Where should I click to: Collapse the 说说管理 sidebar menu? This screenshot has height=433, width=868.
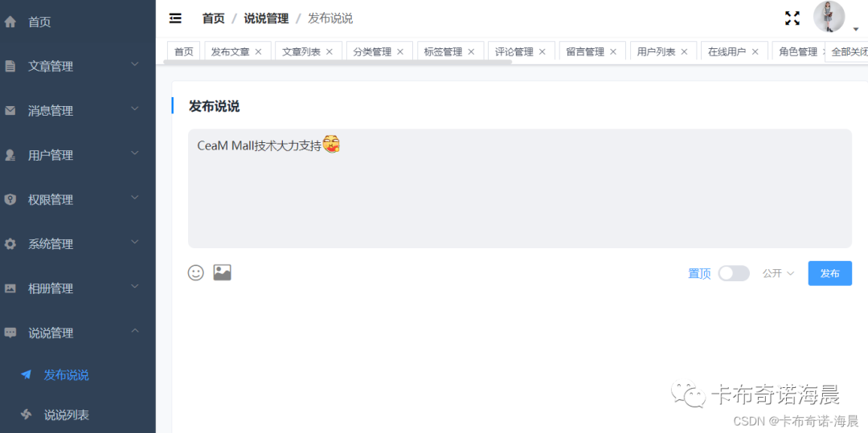pos(78,333)
